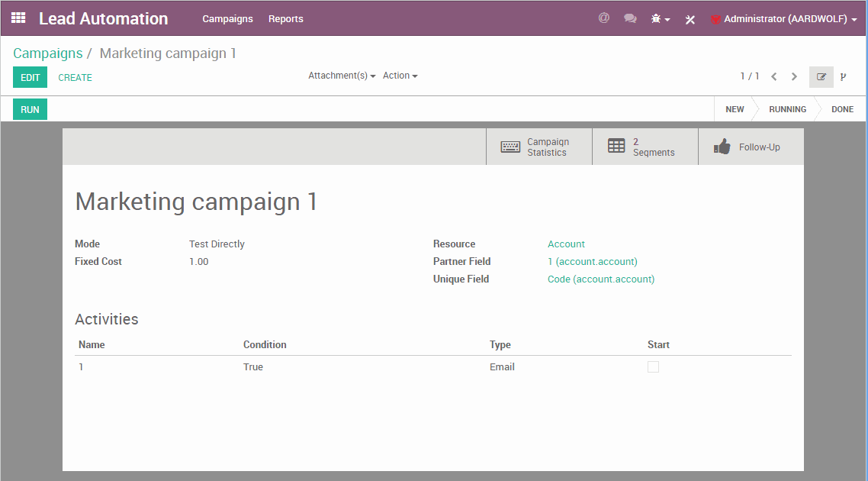Open the Reports menu

(286, 19)
